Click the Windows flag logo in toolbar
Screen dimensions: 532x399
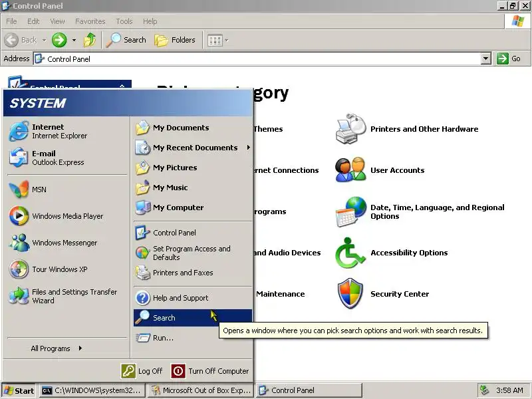(518, 21)
